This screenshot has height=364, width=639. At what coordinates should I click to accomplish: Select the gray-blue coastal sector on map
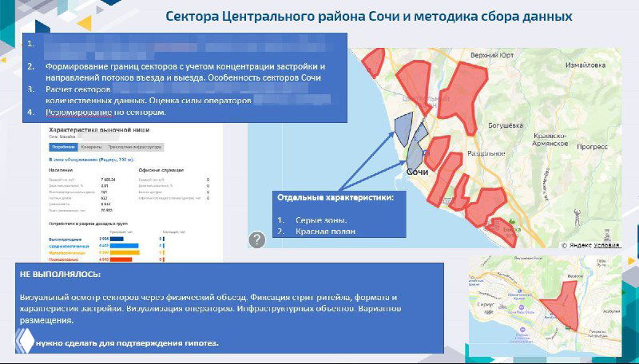point(405,125)
